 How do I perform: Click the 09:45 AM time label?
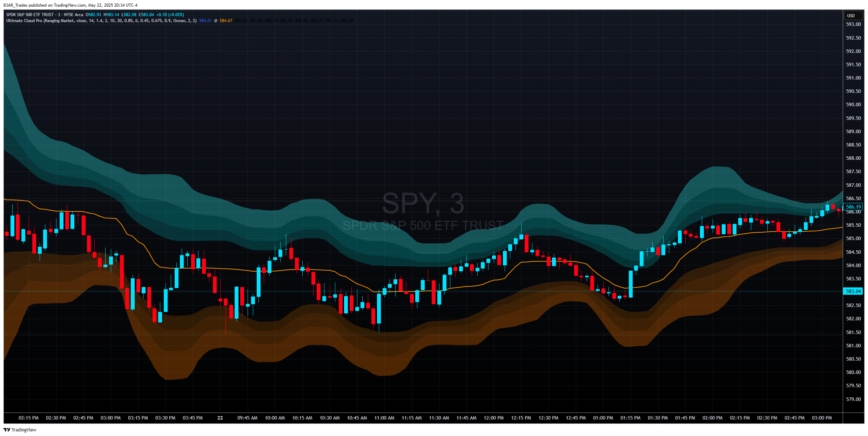point(248,418)
